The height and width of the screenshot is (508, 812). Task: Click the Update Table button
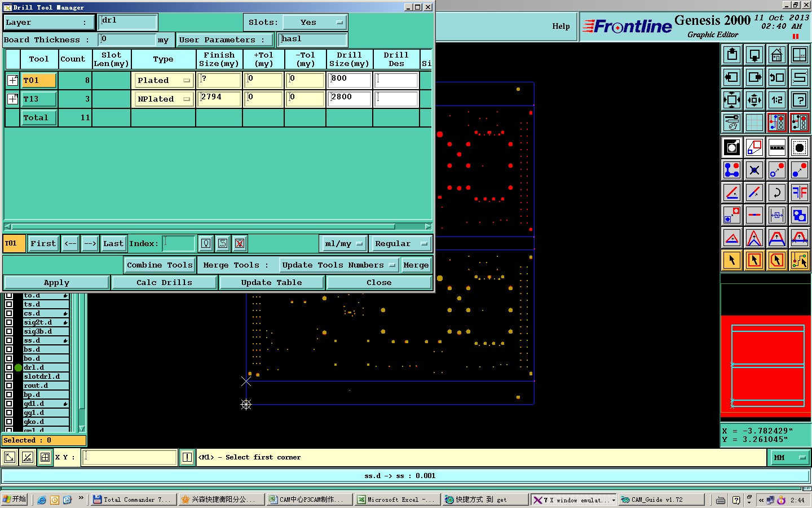(x=271, y=283)
